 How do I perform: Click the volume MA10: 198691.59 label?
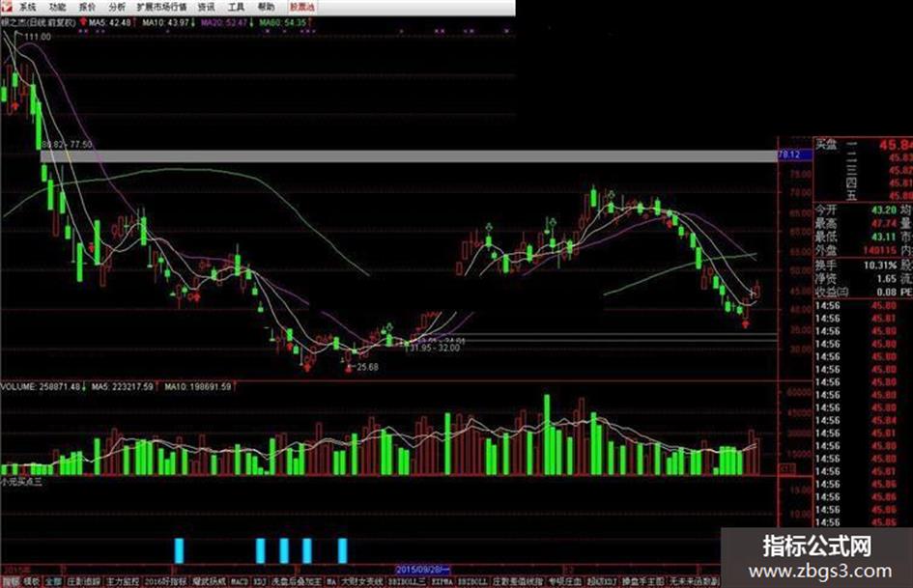click(x=198, y=386)
